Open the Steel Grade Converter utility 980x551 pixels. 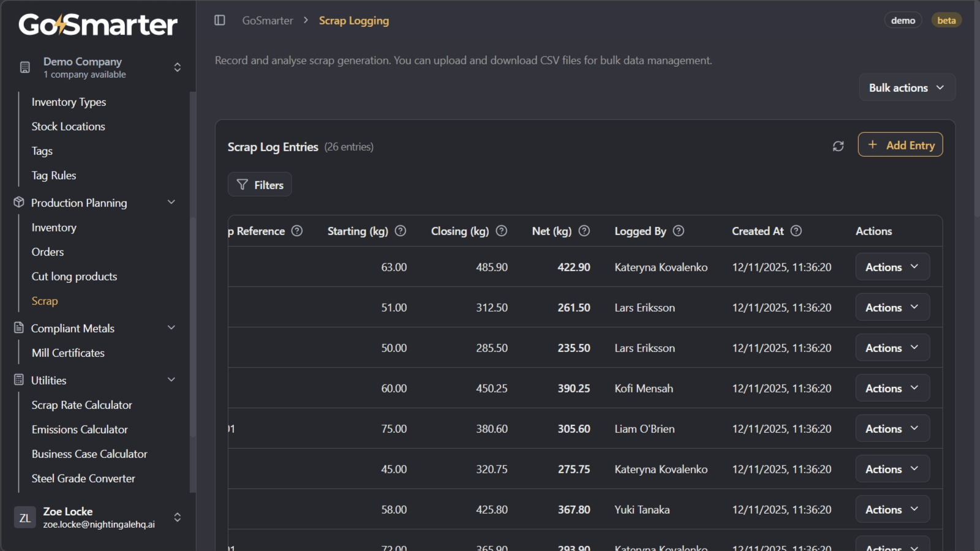pyautogui.click(x=83, y=478)
